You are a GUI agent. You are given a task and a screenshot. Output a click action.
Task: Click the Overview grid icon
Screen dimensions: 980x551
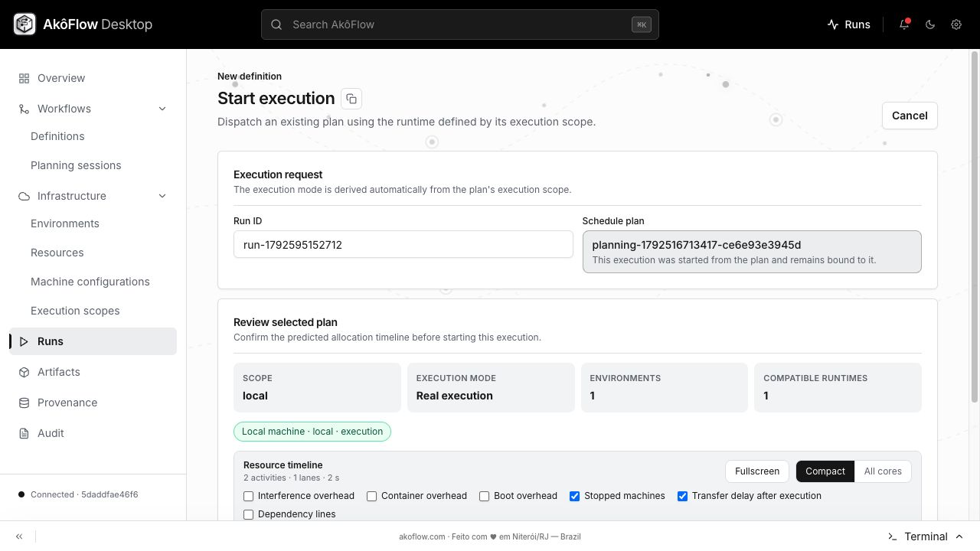[x=24, y=78]
